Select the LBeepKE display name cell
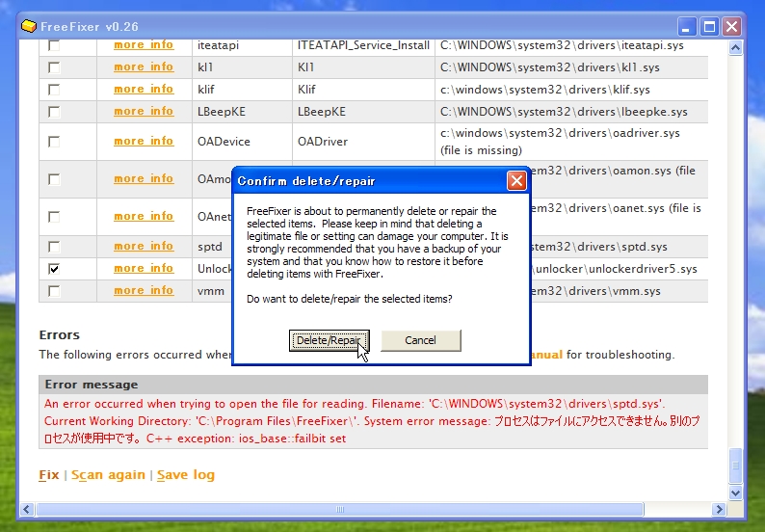The image size is (765, 532). click(363, 112)
